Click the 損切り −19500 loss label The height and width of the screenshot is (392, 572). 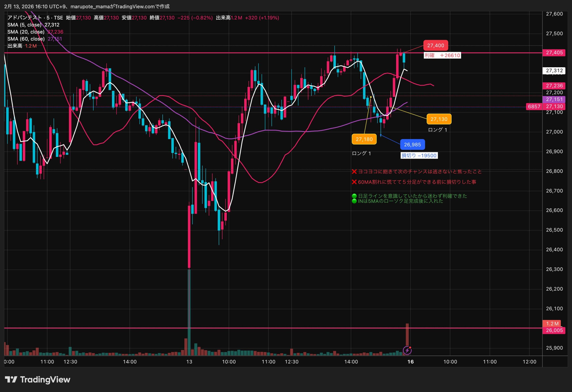419,155
